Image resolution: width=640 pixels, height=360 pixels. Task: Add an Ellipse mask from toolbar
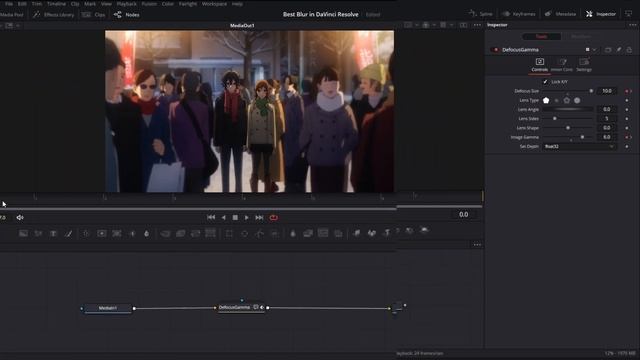244,233
